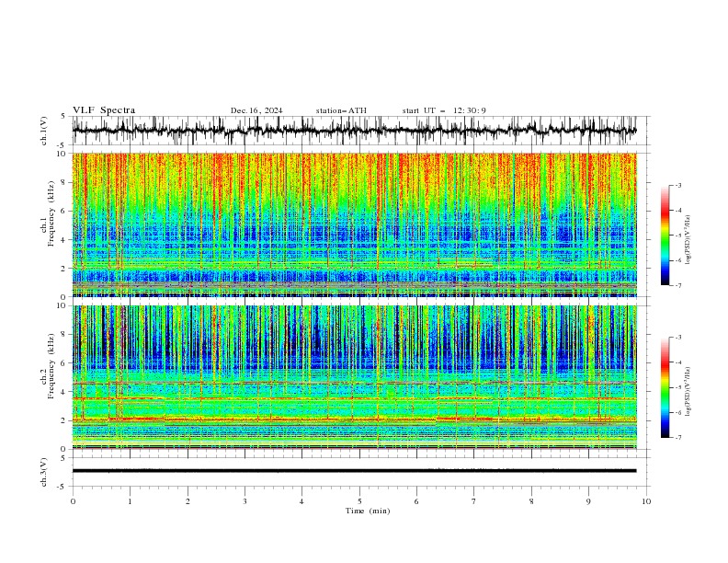Click the 'ch.3(V)' waveform axis label

(x=44, y=472)
